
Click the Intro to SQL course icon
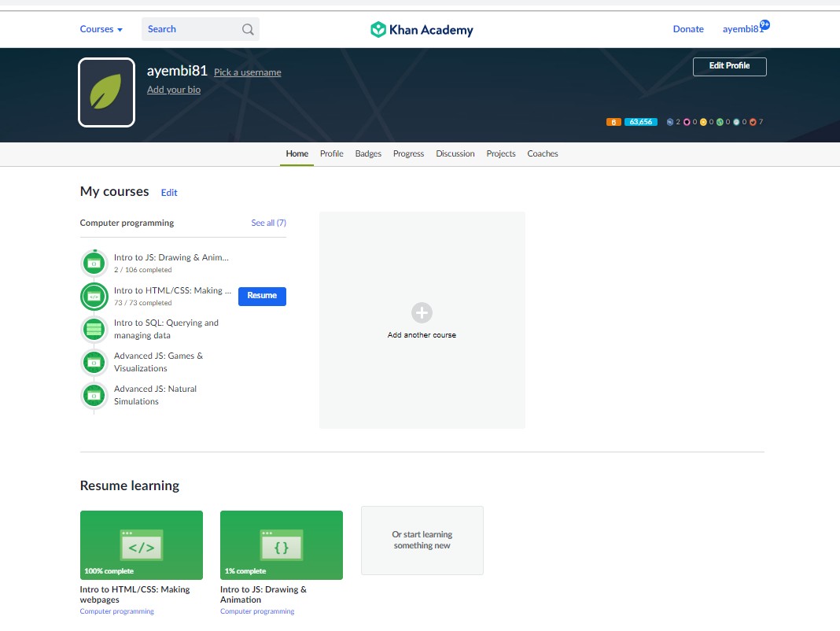click(x=94, y=329)
